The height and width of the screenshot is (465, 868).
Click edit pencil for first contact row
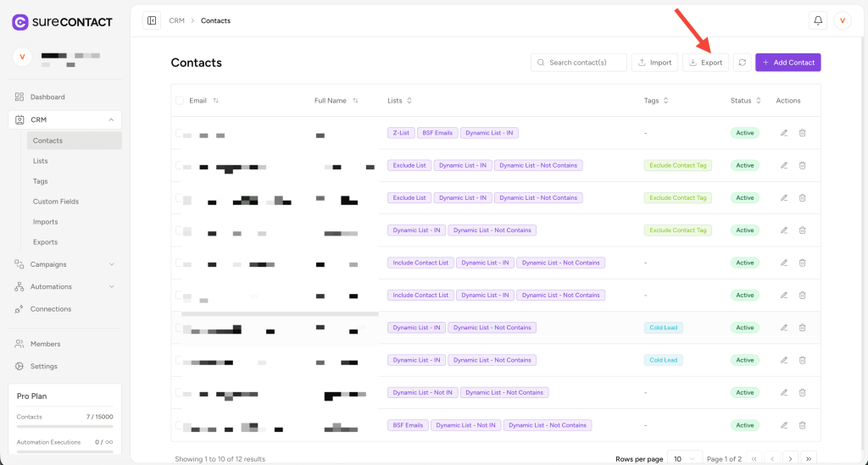click(x=784, y=133)
